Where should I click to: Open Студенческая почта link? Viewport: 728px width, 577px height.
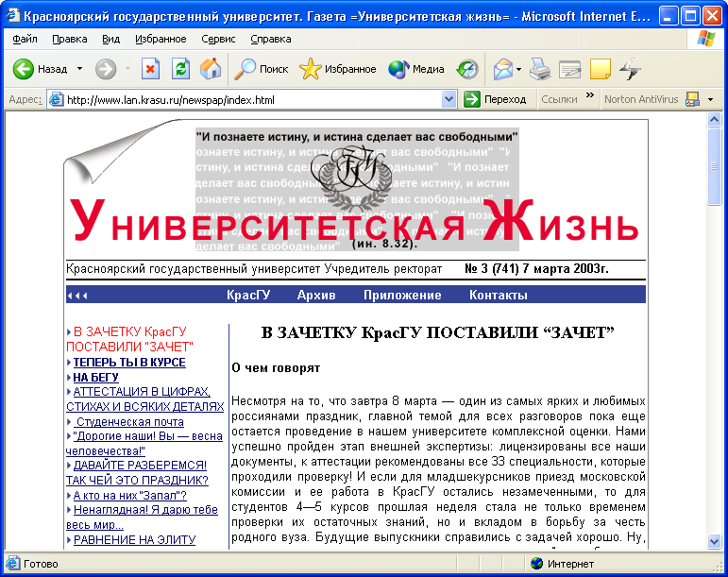[130, 422]
